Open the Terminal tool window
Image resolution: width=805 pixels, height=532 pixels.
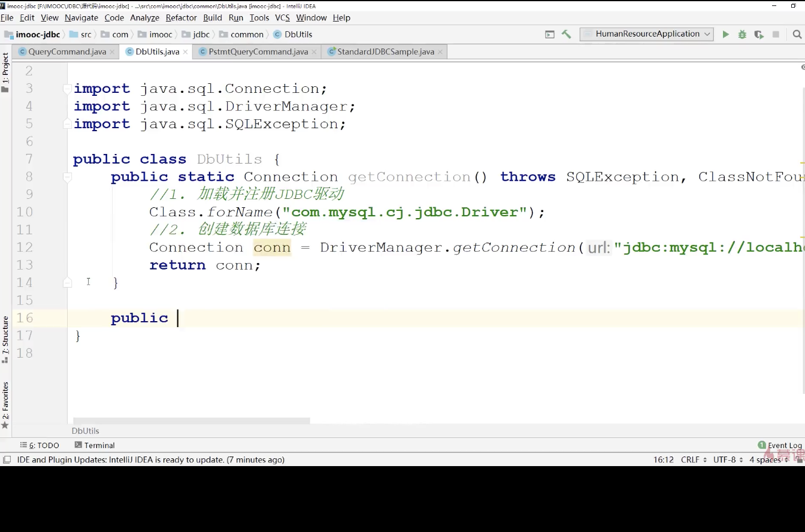(x=95, y=445)
